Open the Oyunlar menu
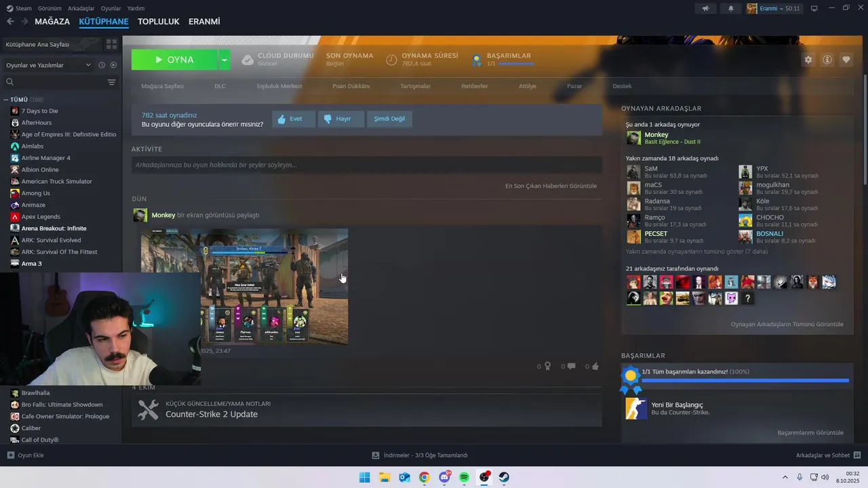The height and width of the screenshot is (488, 868). click(111, 8)
